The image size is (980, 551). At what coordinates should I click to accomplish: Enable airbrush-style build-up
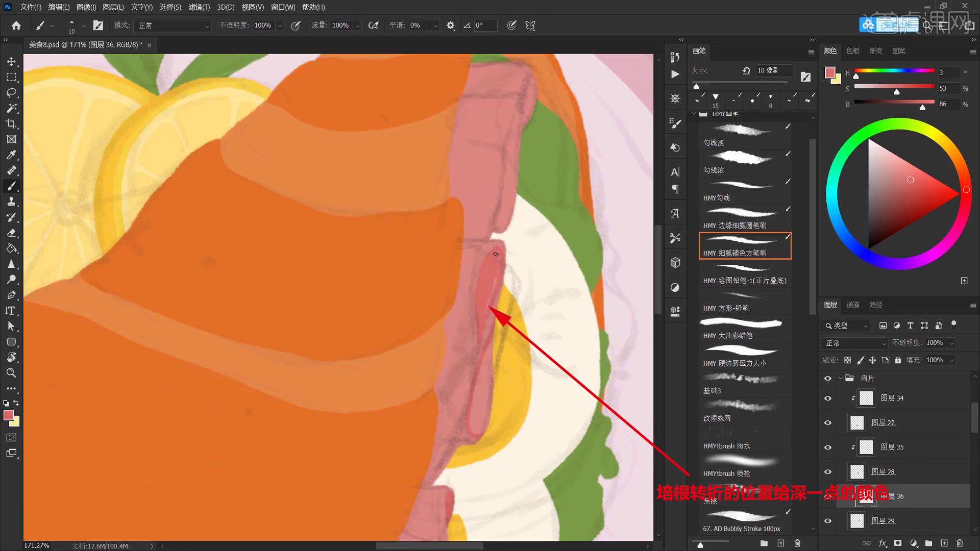click(x=374, y=26)
